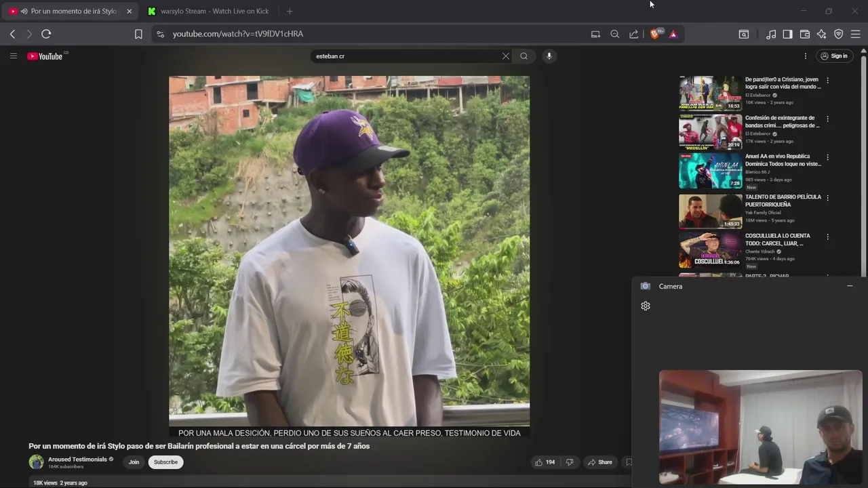Open De pandillero a Cristiano video thumbnail
The width and height of the screenshot is (868, 488).
pos(710,93)
